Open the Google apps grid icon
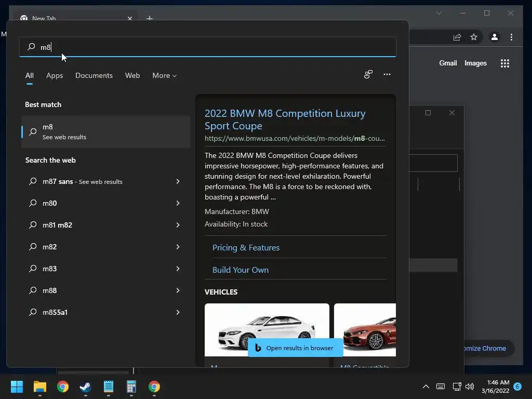 pyautogui.click(x=505, y=63)
